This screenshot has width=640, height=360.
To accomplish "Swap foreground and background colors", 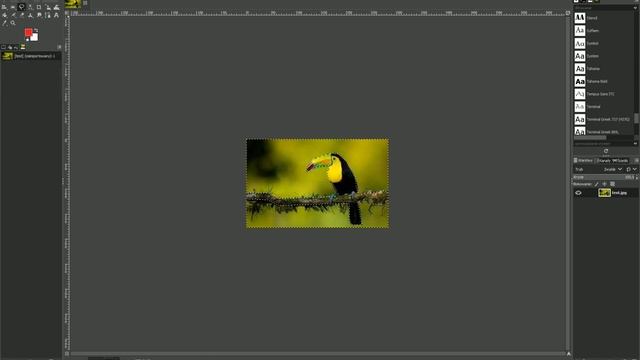I will coord(36,30).
